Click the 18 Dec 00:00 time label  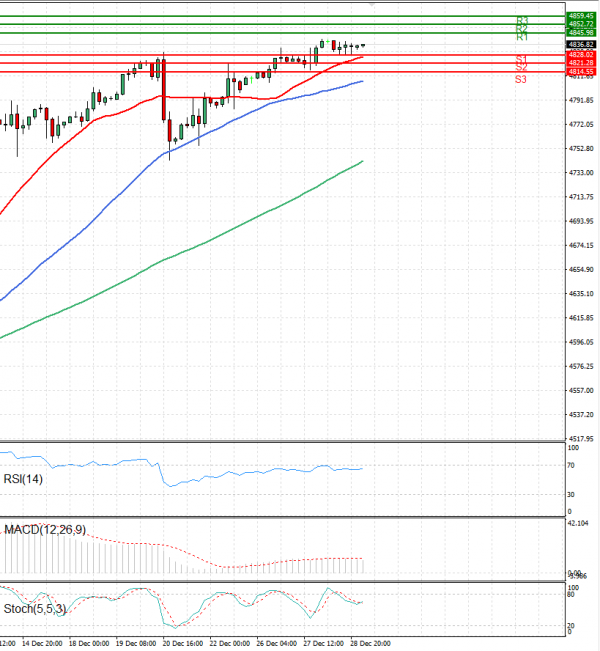point(89,644)
